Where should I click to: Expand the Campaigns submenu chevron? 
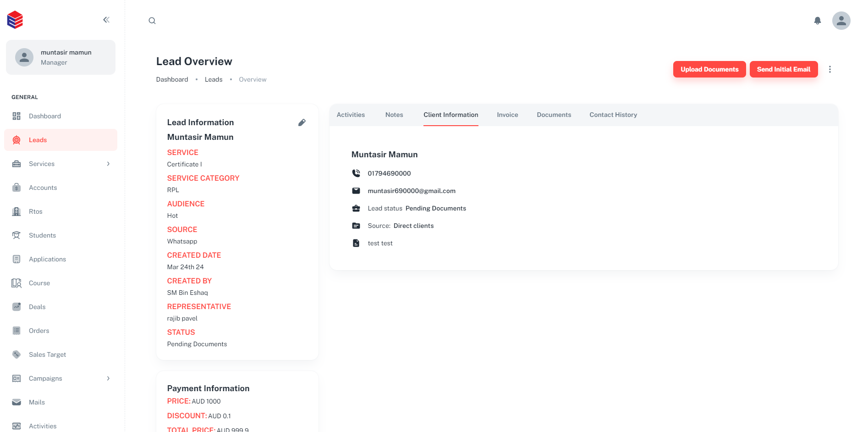tap(108, 378)
